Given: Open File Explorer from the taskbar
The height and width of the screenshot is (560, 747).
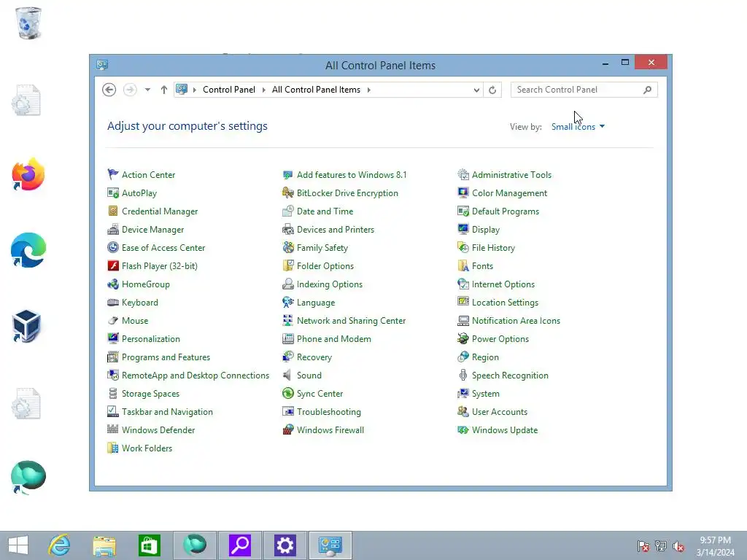Looking at the screenshot, I should tap(104, 545).
